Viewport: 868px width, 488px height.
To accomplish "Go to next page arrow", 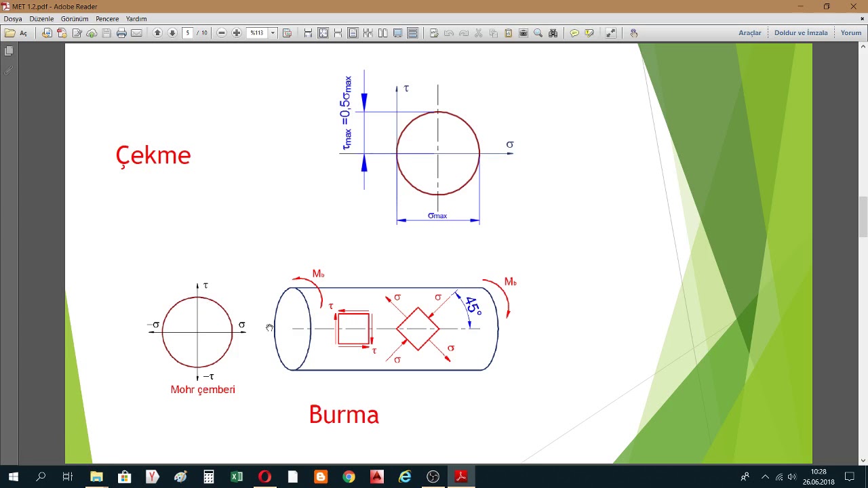I will 172,33.
